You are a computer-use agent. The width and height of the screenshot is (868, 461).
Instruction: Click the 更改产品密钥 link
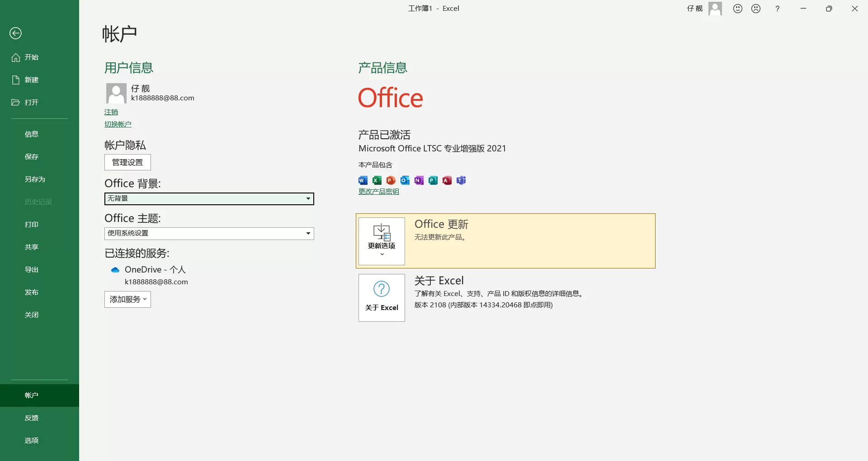tap(378, 191)
